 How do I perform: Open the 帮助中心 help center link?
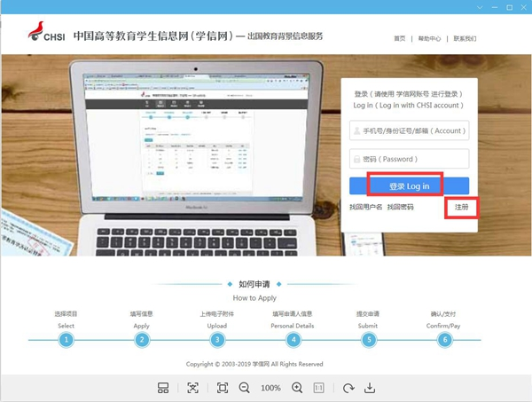pyautogui.click(x=429, y=38)
